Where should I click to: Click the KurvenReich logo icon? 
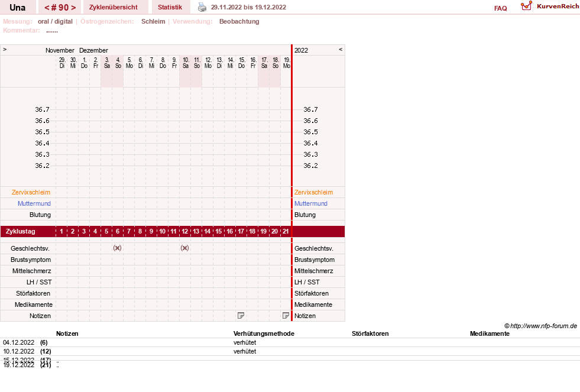click(x=526, y=6)
